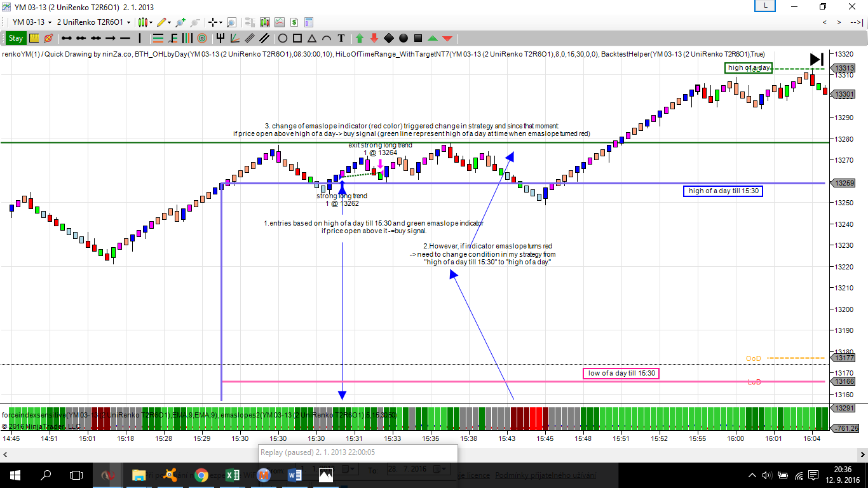Select the regression channel tool

pyautogui.click(x=249, y=38)
